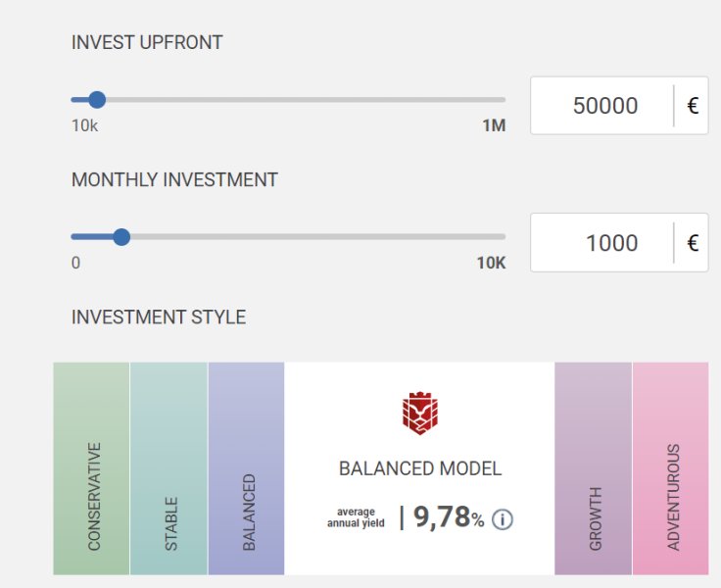Viewport: 721px width, 588px height.
Task: Select the Conservative investment style
Action: [92, 468]
